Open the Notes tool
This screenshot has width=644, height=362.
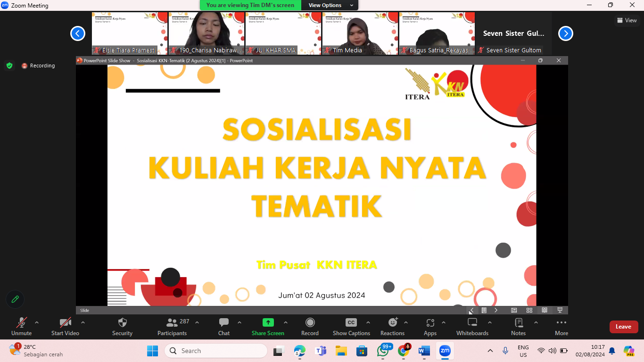click(518, 323)
